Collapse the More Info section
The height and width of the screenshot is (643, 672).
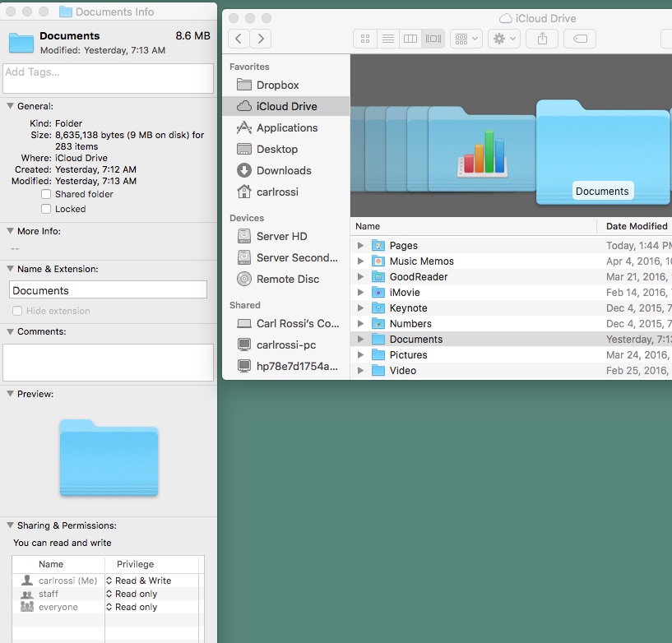11,231
